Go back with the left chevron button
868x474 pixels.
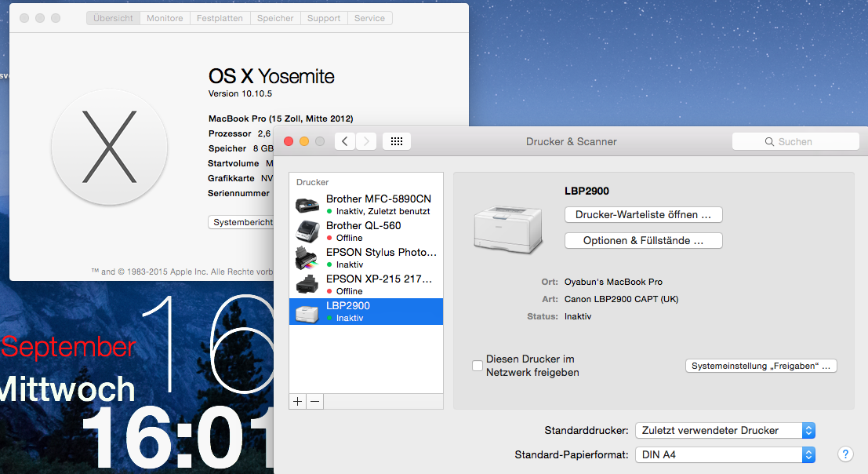click(x=345, y=141)
